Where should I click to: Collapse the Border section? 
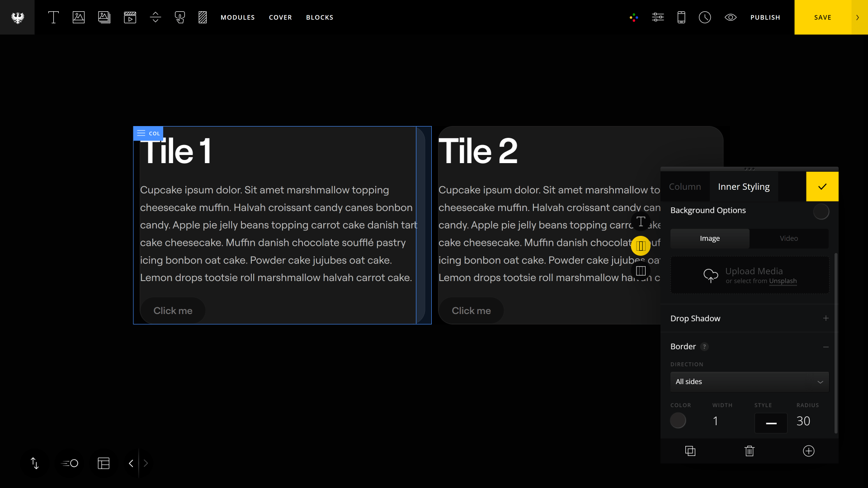826,347
